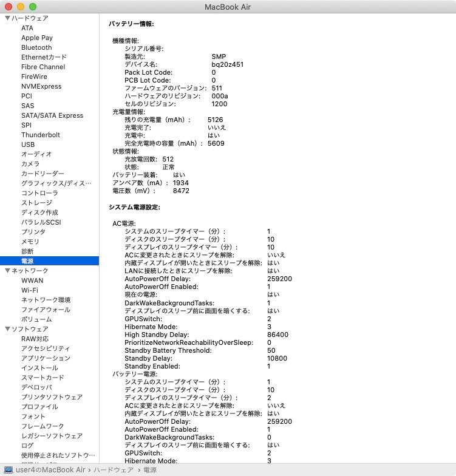The image size is (456, 476).
Task: Select USB in the hardware list
Action: click(28, 144)
